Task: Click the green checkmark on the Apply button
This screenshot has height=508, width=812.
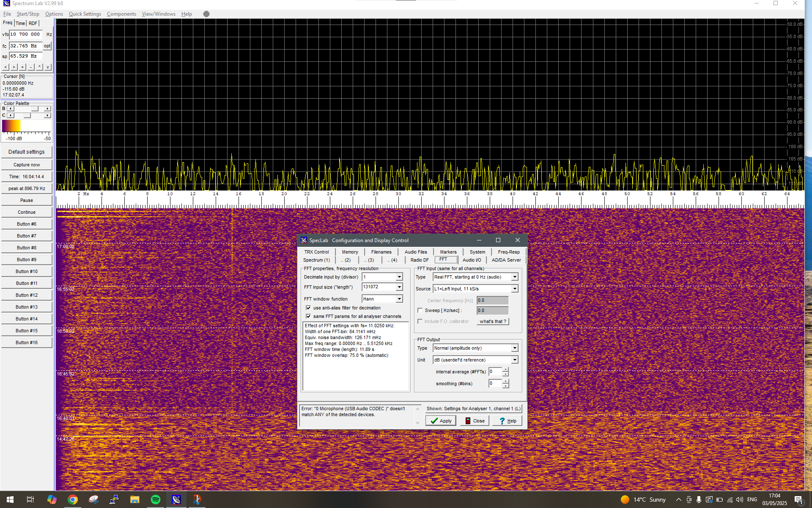Action: pos(434,421)
